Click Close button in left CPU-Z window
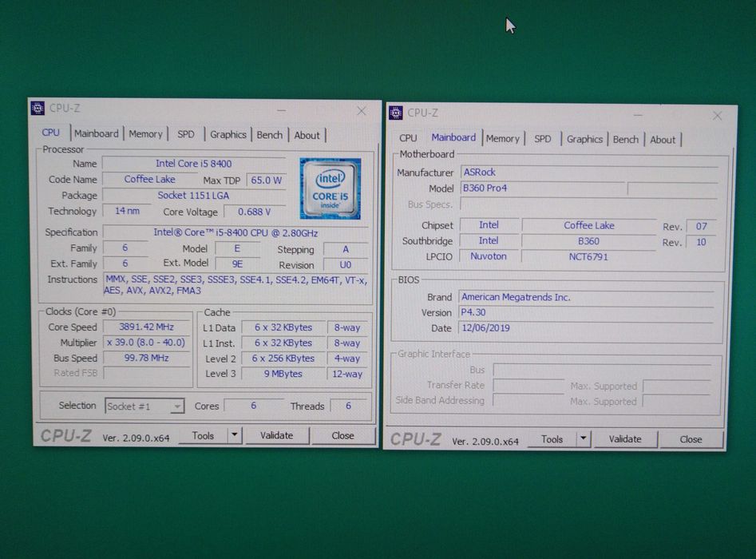The height and width of the screenshot is (559, 756). 342,435
